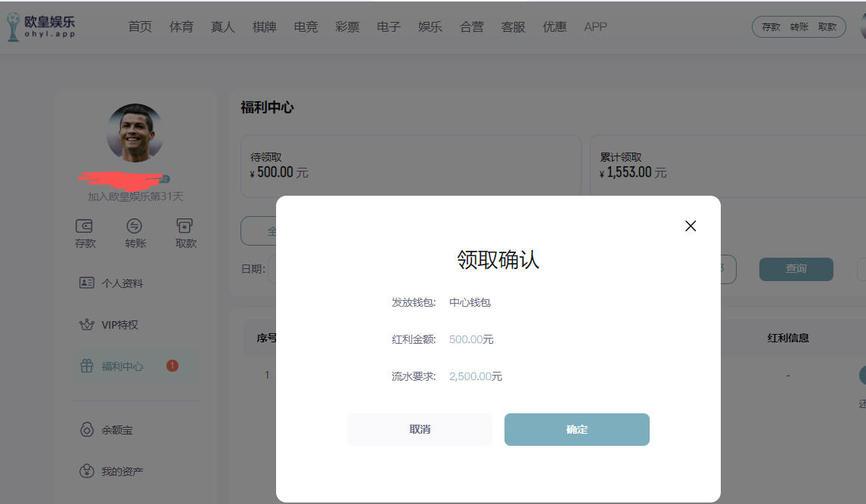This screenshot has height=504, width=866.
Task: Open VIP特权 crown icon
Action: click(87, 325)
